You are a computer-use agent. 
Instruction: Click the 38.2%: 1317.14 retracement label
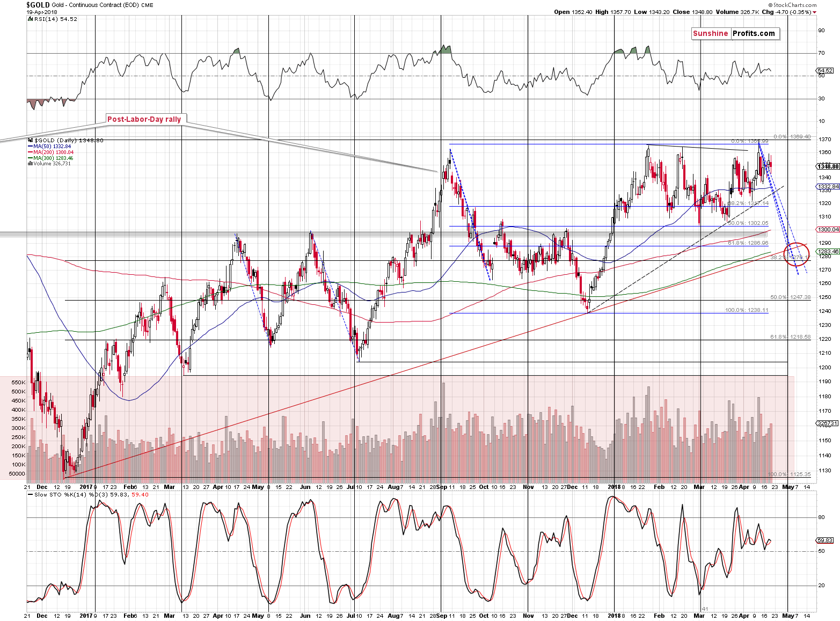[748, 203]
